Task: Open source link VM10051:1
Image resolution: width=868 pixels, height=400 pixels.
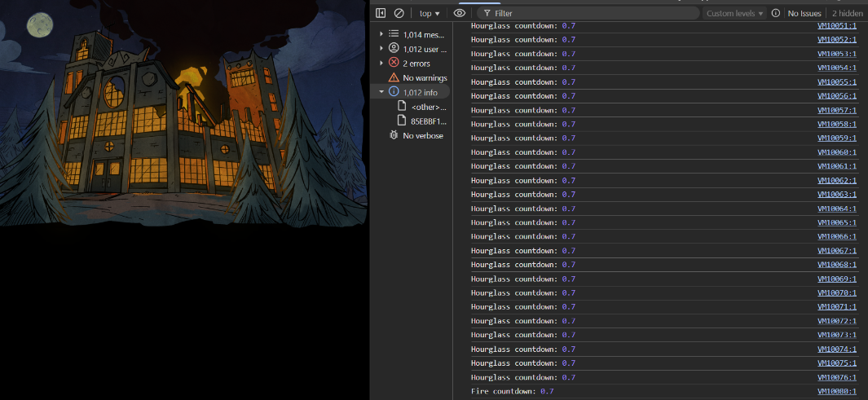Action: click(837, 26)
